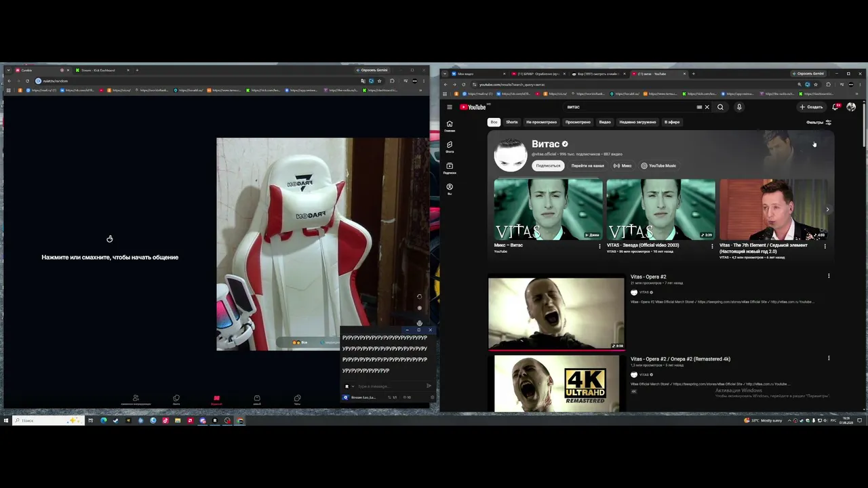
Task: Open YouTube notifications bell
Action: (x=835, y=107)
